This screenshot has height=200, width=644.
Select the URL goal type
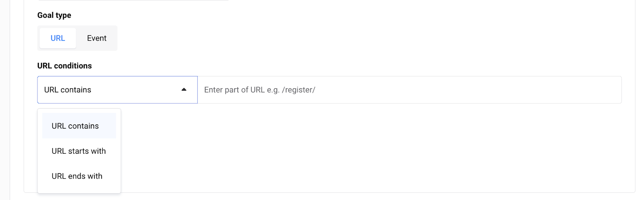58,38
